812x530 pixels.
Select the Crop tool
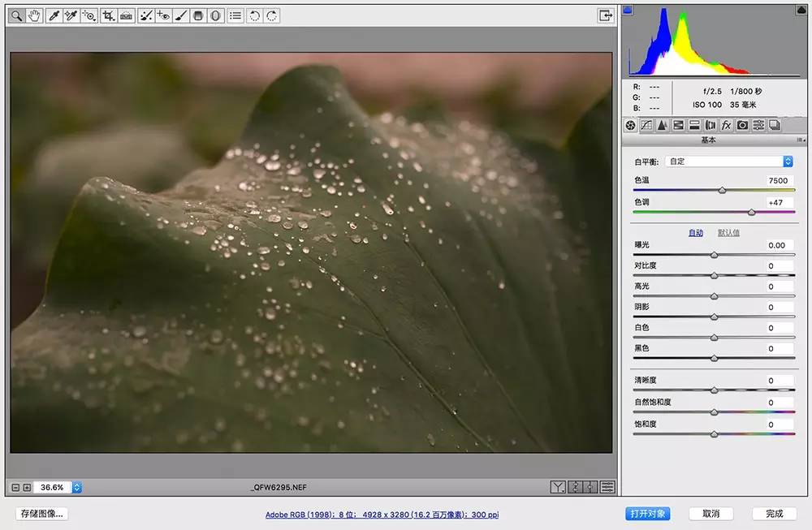[108, 15]
